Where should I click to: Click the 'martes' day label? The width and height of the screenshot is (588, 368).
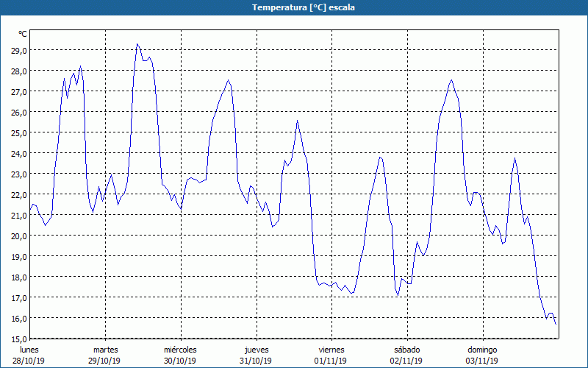[105, 350]
